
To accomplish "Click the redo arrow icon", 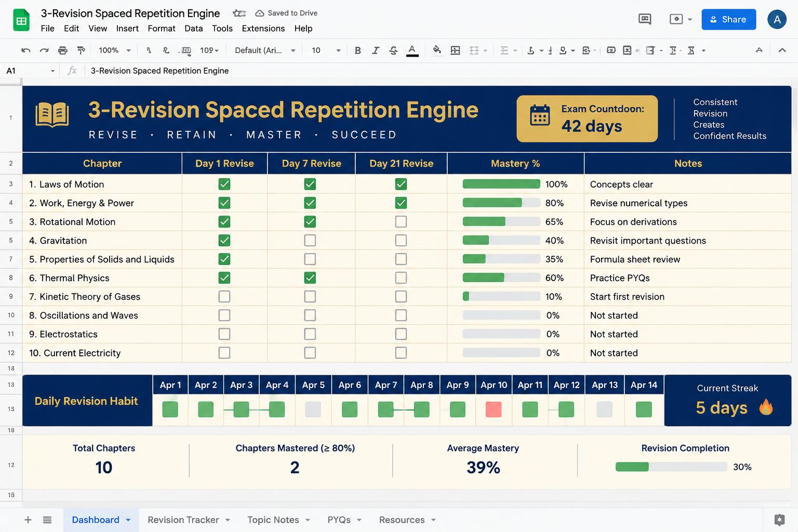I will point(44,50).
